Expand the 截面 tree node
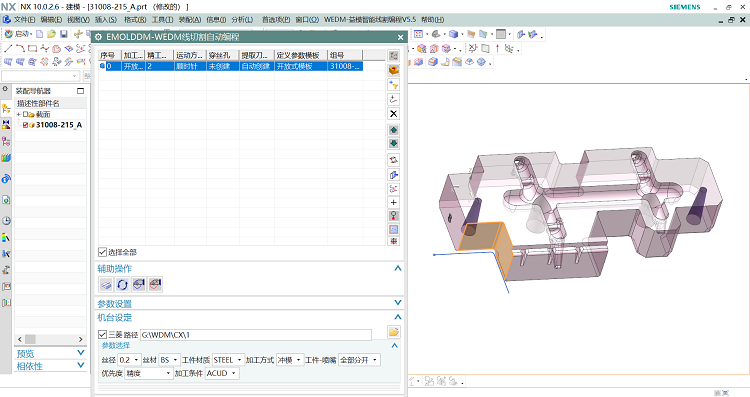The height and width of the screenshot is (397, 750). point(19,114)
